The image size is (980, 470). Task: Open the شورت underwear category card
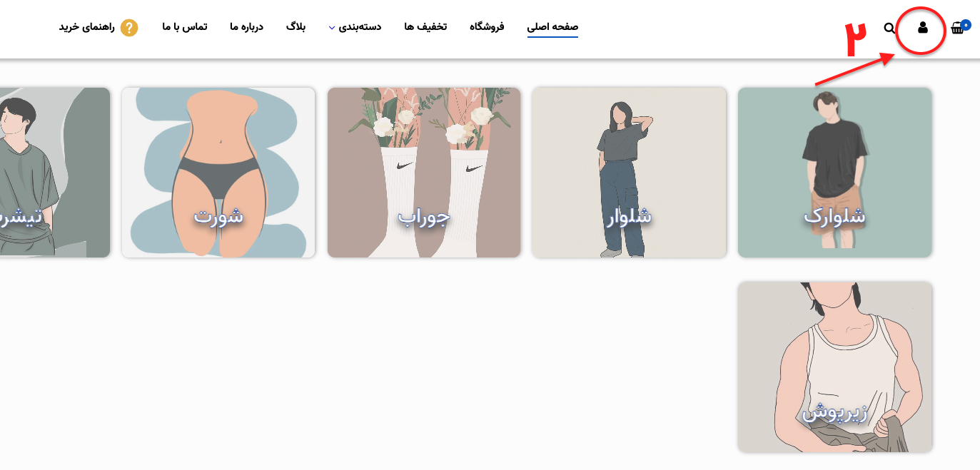pyautogui.click(x=218, y=173)
